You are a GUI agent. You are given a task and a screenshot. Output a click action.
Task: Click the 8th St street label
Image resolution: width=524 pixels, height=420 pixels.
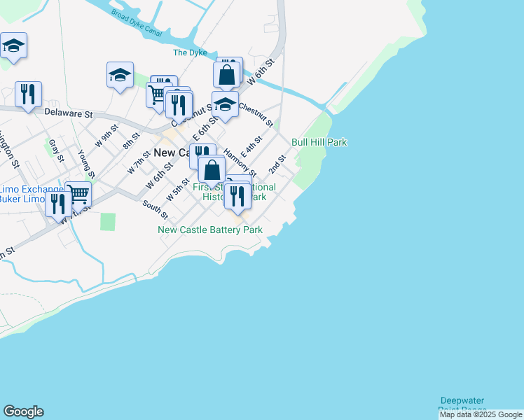131,141
